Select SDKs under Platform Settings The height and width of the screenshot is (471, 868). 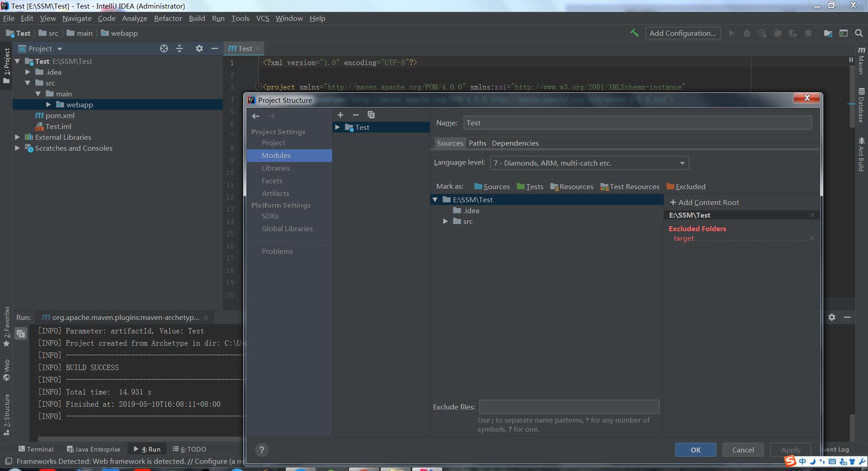[x=270, y=216]
